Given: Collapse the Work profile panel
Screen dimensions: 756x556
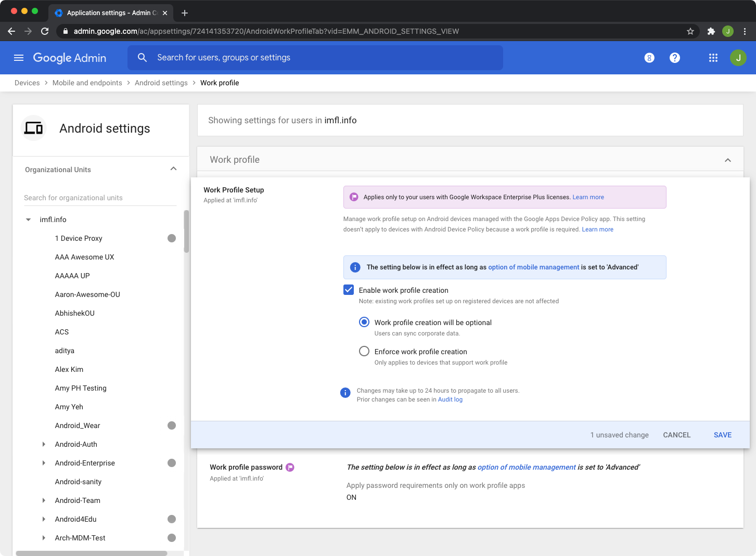Looking at the screenshot, I should (x=728, y=160).
